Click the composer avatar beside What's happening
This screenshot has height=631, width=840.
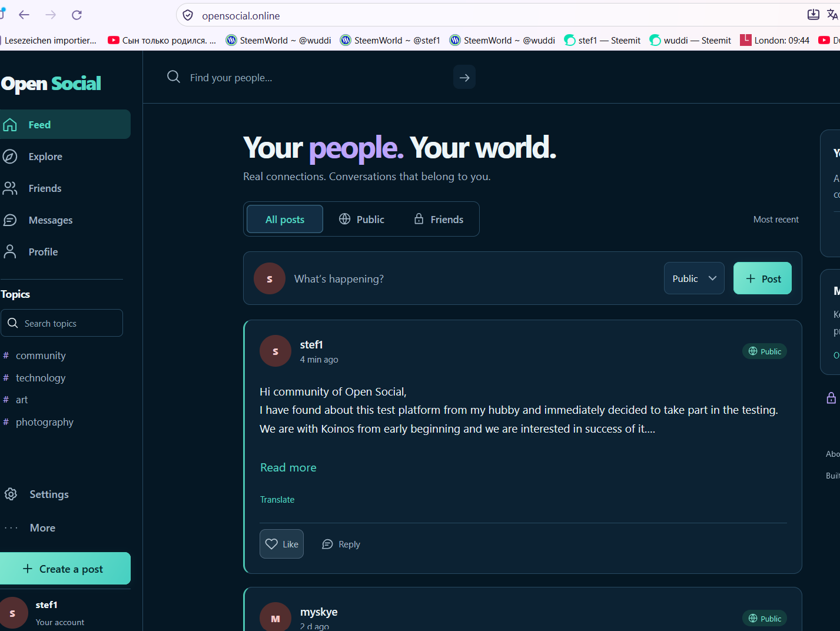click(x=270, y=278)
